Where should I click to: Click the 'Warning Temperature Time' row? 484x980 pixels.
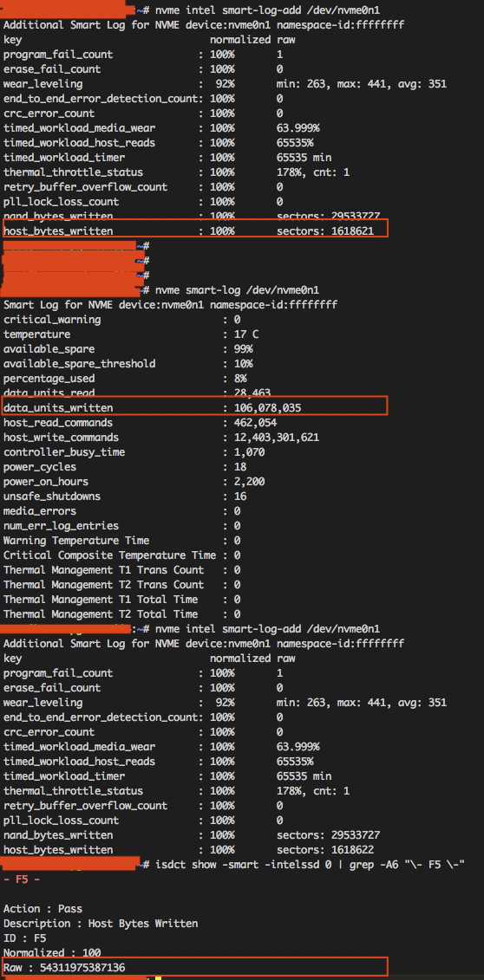122,541
